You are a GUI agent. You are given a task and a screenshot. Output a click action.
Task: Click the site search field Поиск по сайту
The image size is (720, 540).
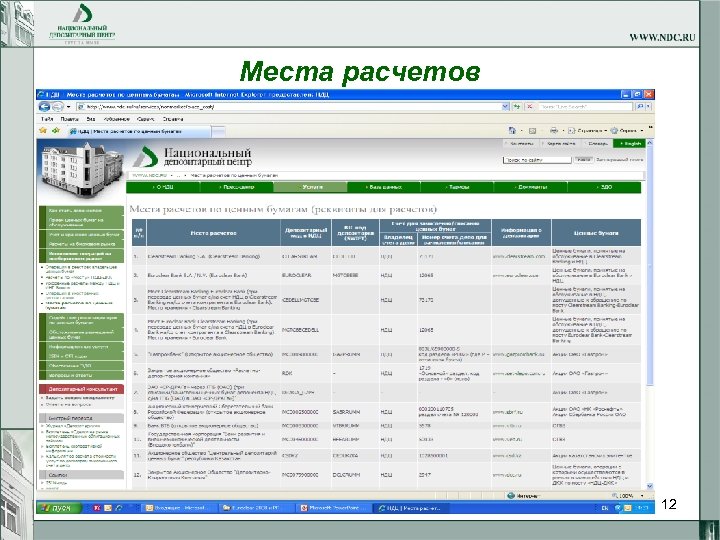537,160
